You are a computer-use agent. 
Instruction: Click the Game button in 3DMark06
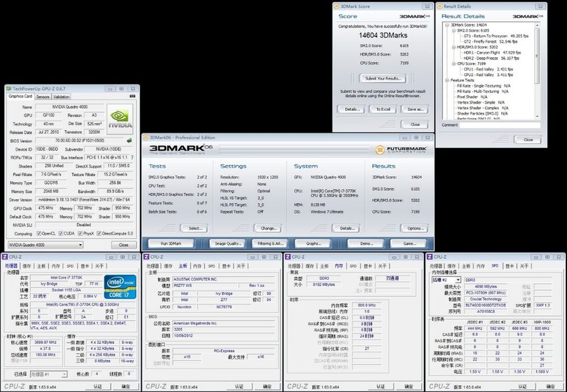(x=409, y=244)
